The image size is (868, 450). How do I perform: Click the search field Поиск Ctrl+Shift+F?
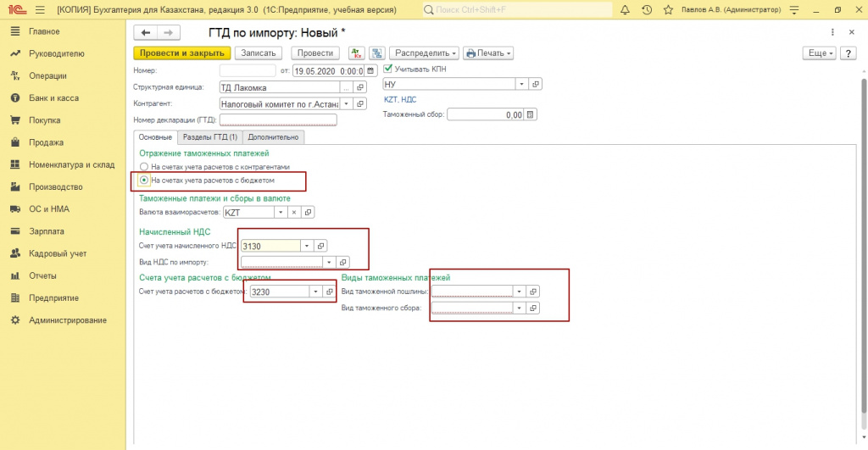click(518, 10)
